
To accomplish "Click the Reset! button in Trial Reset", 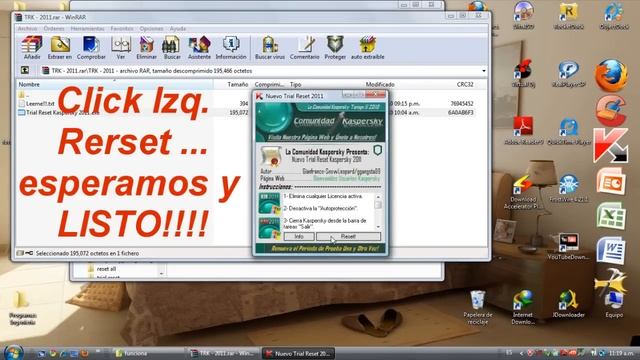I will (x=348, y=236).
